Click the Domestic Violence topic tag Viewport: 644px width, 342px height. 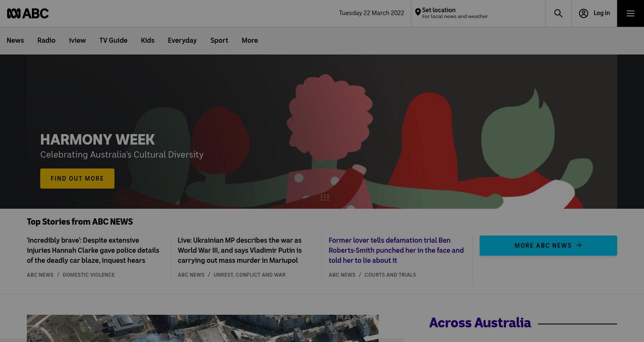(x=88, y=275)
